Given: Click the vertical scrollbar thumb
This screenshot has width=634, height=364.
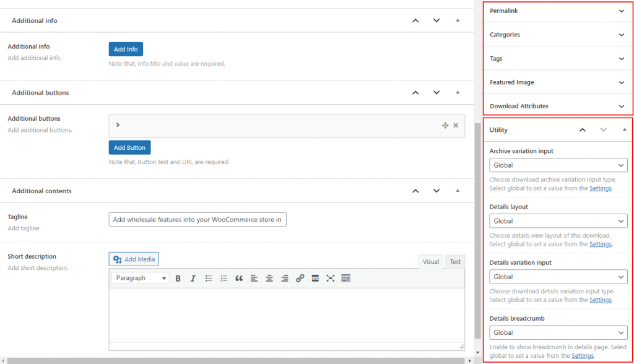Looking at the screenshot, I should coord(477,230).
